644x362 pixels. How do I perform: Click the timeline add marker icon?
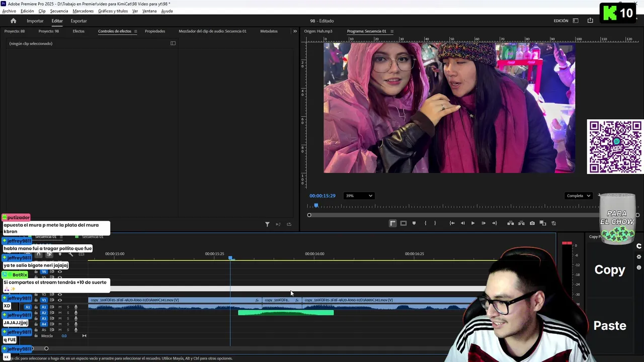(60, 254)
